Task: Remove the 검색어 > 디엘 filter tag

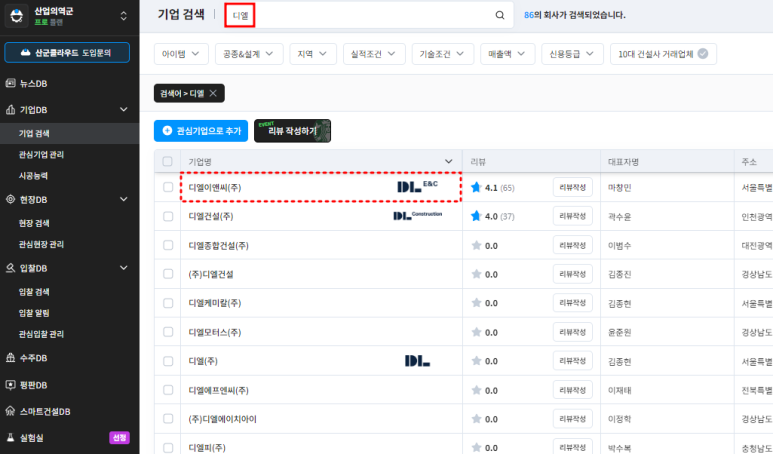Action: point(213,93)
